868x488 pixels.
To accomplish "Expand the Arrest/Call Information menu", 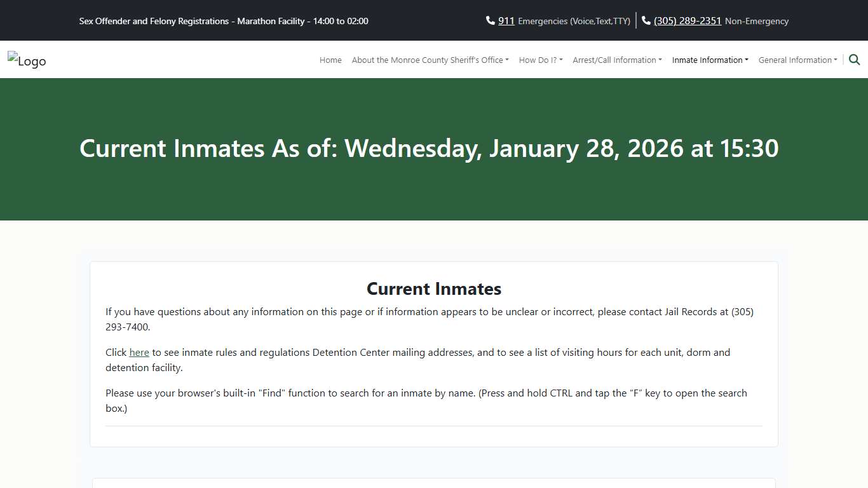I will click(x=617, y=60).
